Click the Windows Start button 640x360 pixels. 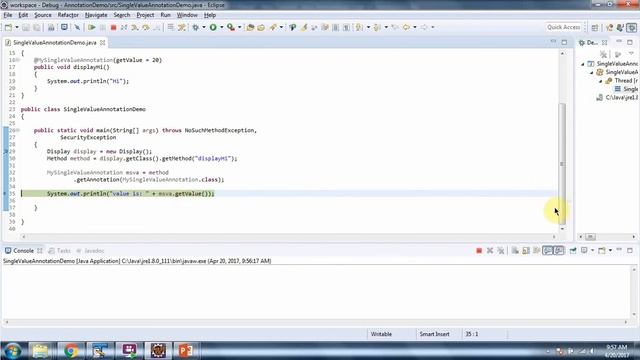13,351
